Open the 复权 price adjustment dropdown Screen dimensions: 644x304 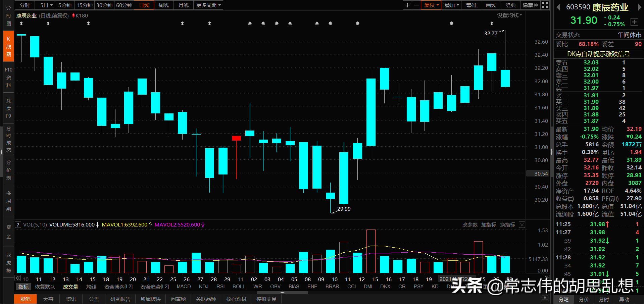coord(431,5)
